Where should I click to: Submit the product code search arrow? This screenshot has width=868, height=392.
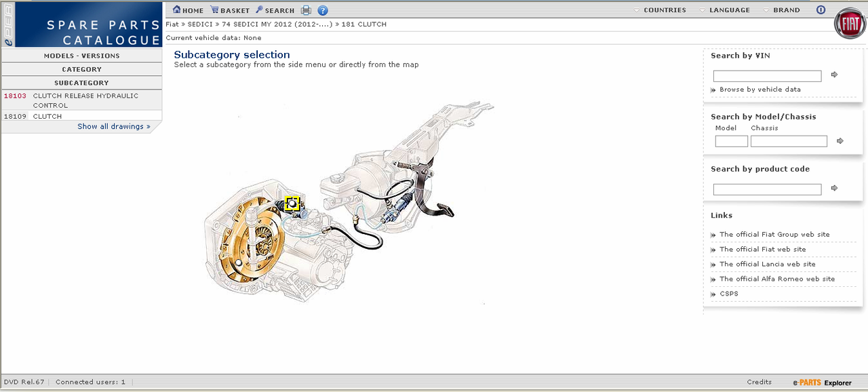point(834,188)
